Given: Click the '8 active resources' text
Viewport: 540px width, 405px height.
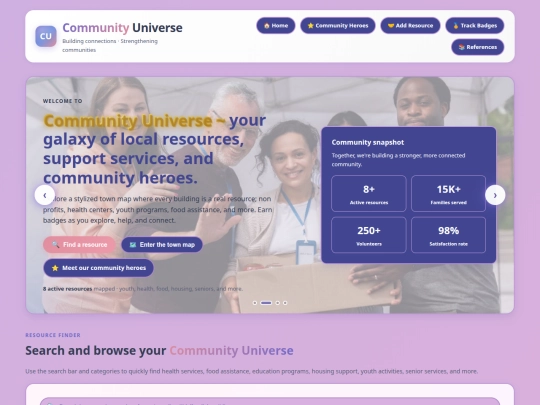Looking at the screenshot, I should (68, 289).
